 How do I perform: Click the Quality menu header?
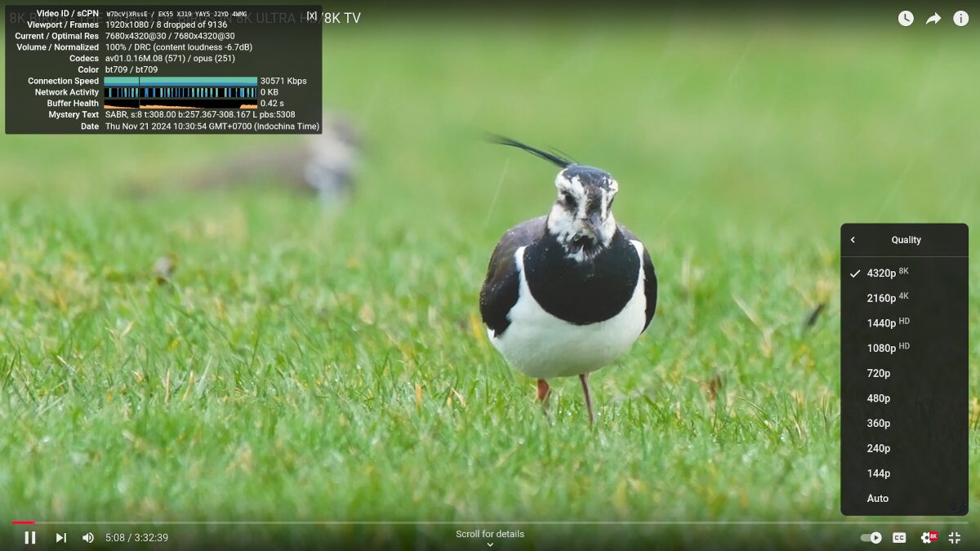(906, 240)
